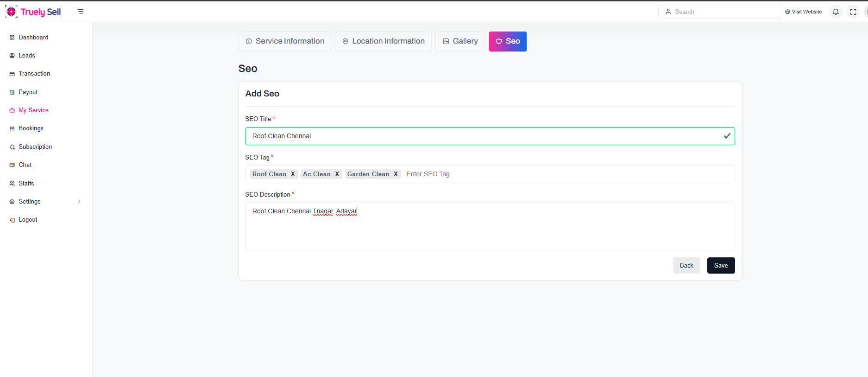Remove the Roof Clean tag
This screenshot has height=377, width=868.
293,174
